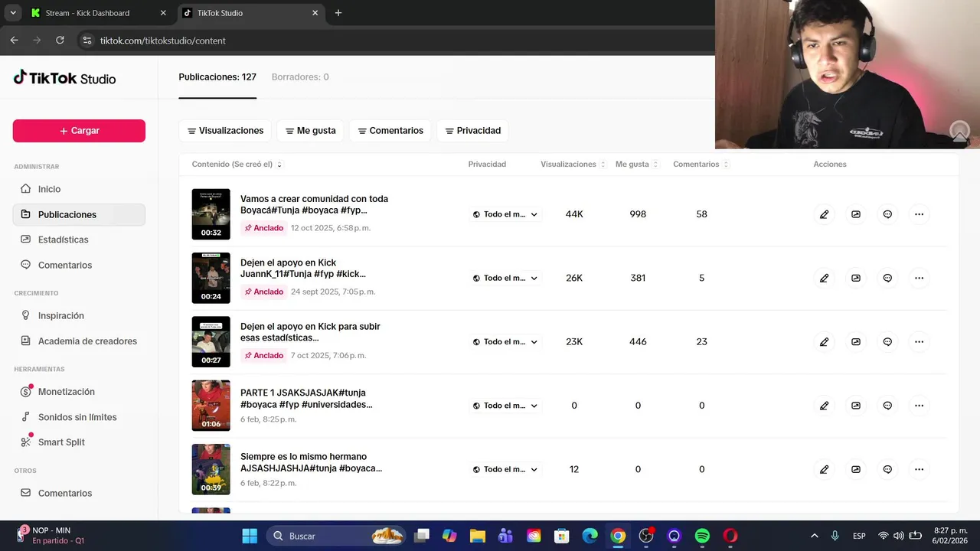Switch to the Stream - Kick Dashboard tab

(100, 13)
